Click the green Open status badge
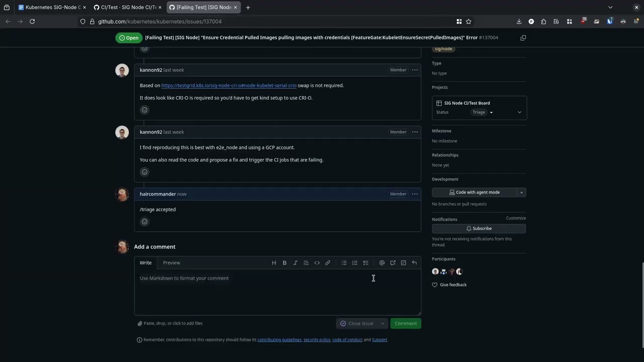The image size is (644, 362). tap(129, 38)
